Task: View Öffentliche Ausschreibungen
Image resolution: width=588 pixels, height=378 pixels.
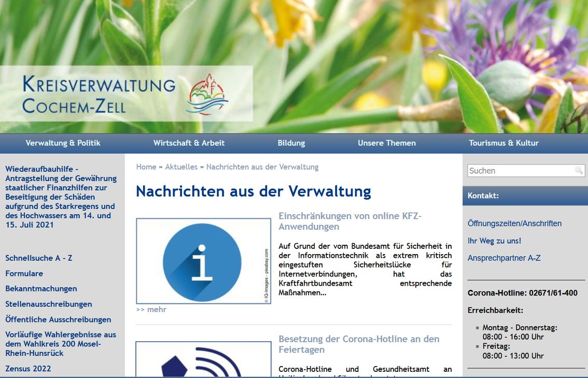Action: pyautogui.click(x=58, y=319)
